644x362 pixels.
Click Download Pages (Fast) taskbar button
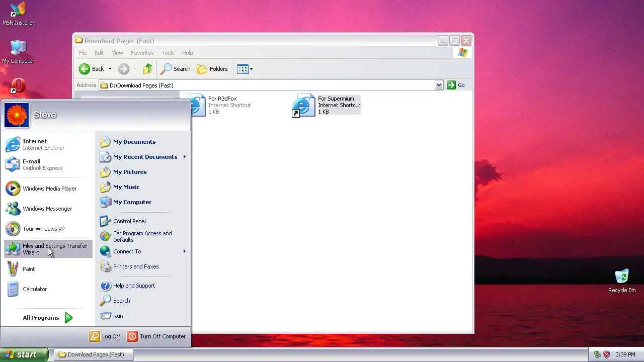tap(93, 354)
